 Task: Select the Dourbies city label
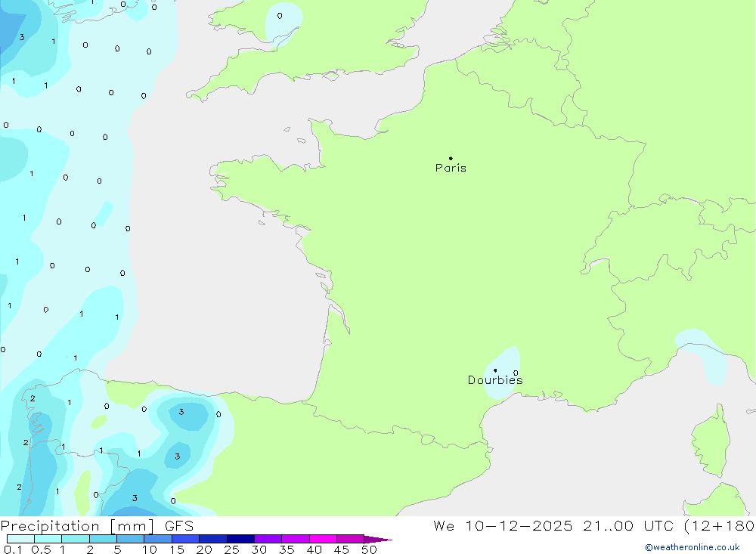495,380
